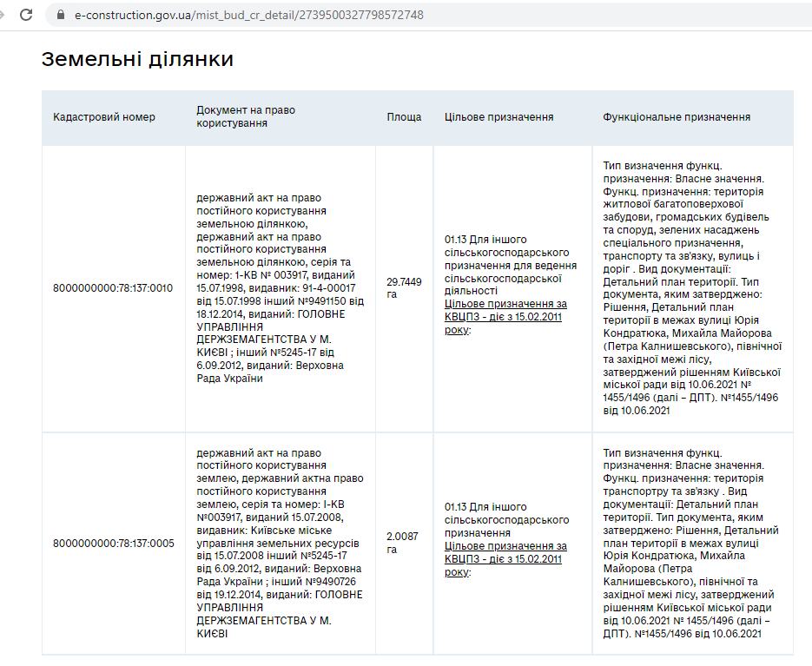Click the 'Цільове призначення' column header
This screenshot has width=812, height=666.
[x=498, y=117]
